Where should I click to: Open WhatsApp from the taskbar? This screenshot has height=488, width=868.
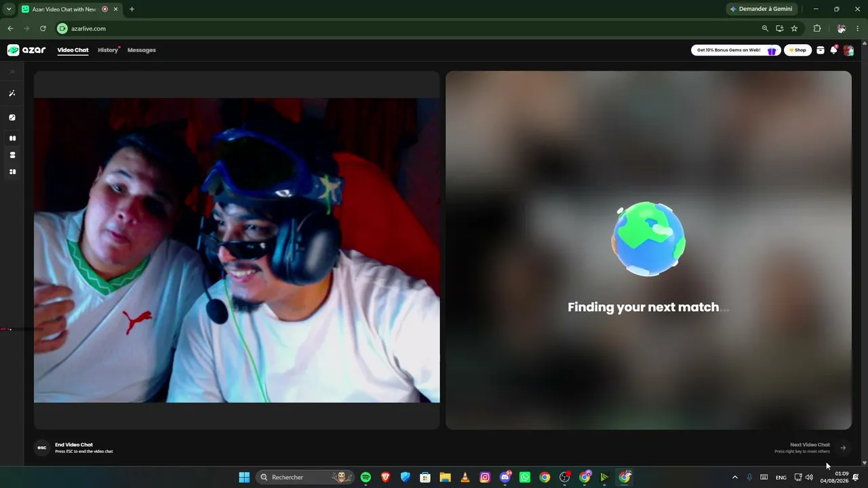[524, 477]
